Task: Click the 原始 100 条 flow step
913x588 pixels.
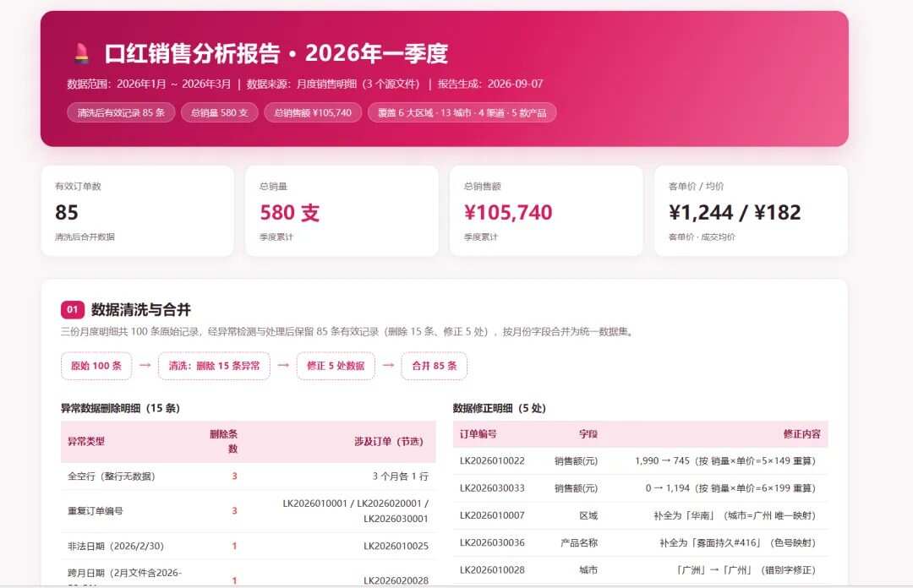Action: pyautogui.click(x=96, y=366)
